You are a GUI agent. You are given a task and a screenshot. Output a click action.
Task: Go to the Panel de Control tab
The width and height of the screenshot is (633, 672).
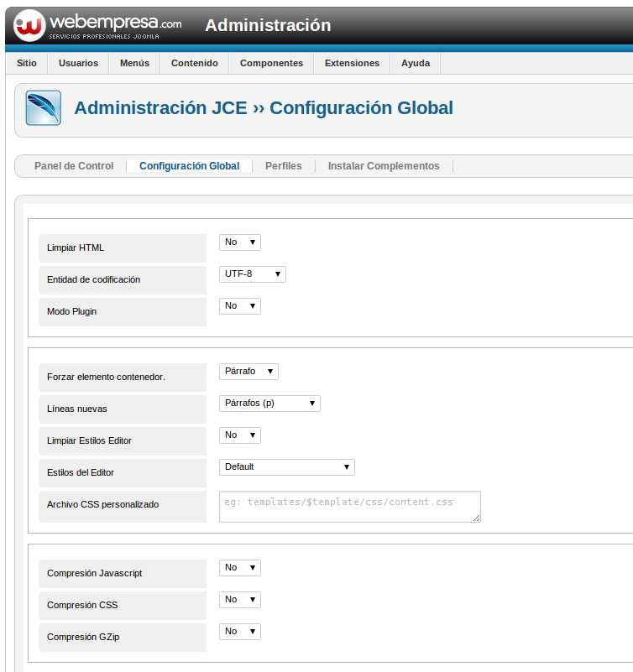pyautogui.click(x=74, y=166)
